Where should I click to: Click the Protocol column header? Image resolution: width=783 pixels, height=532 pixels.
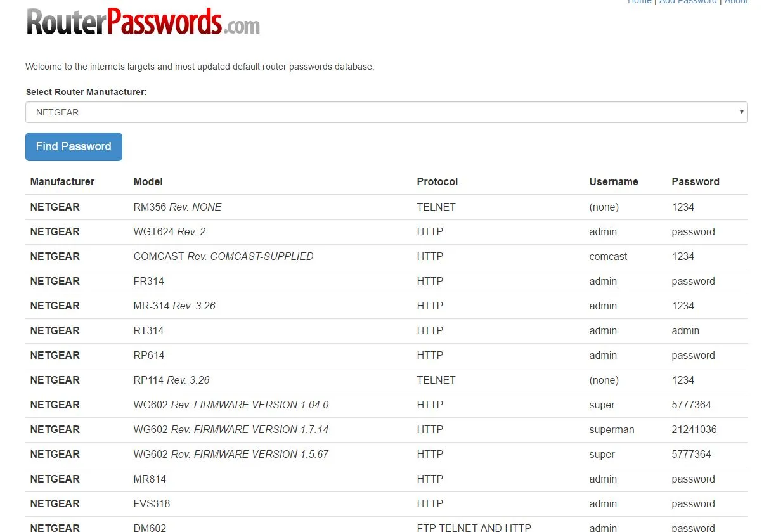pyautogui.click(x=437, y=181)
